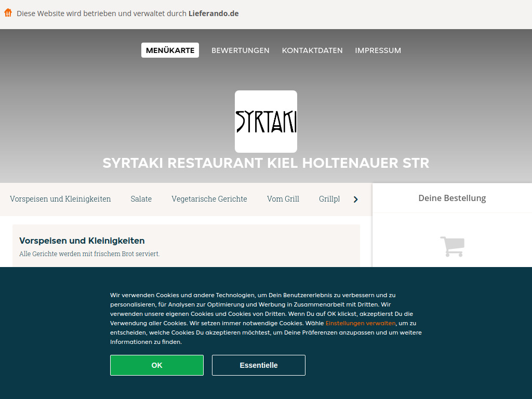The height and width of the screenshot is (399, 532).
Task: Click the Deine Bestellung panel header
Action: click(x=452, y=198)
